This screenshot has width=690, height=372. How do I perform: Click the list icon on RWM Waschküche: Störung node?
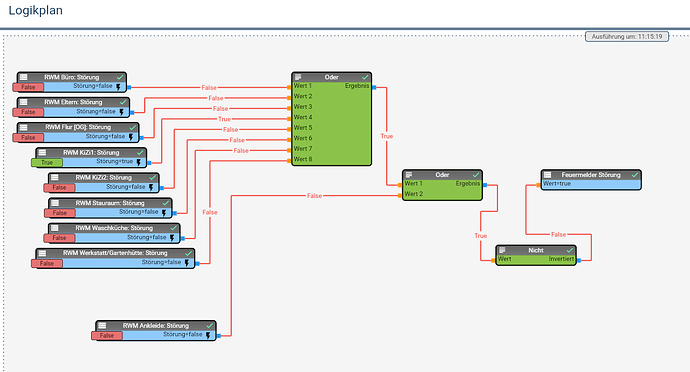[x=55, y=228]
